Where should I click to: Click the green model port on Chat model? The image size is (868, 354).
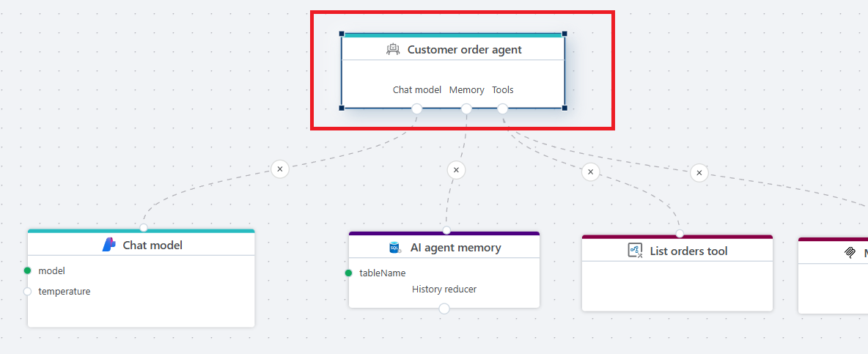point(28,270)
